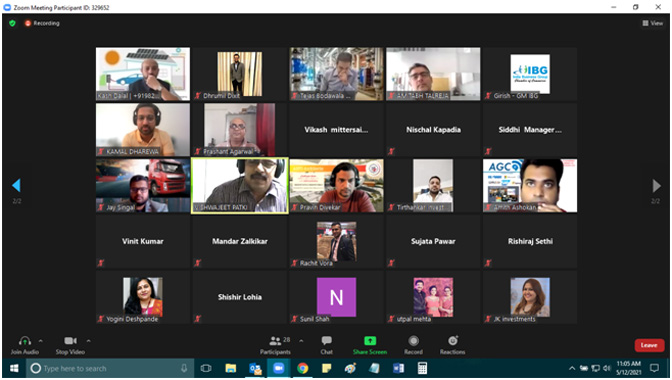Click the Windows search box
Viewport: 672px width, 380px height.
click(x=111, y=368)
